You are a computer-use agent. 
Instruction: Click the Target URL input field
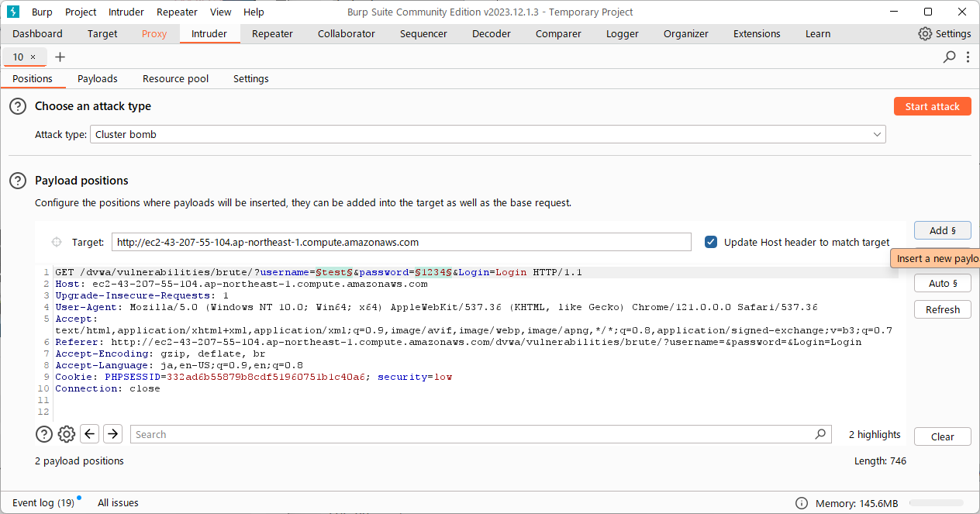[x=402, y=243]
